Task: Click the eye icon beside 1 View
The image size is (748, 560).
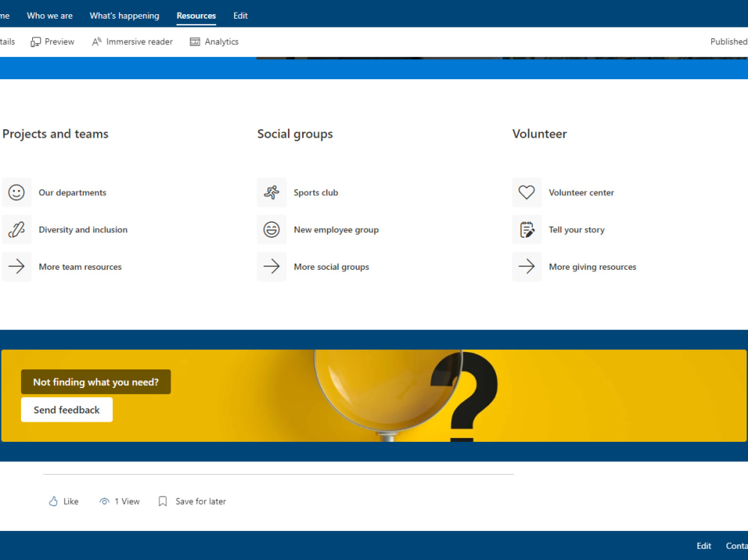Action: tap(104, 502)
